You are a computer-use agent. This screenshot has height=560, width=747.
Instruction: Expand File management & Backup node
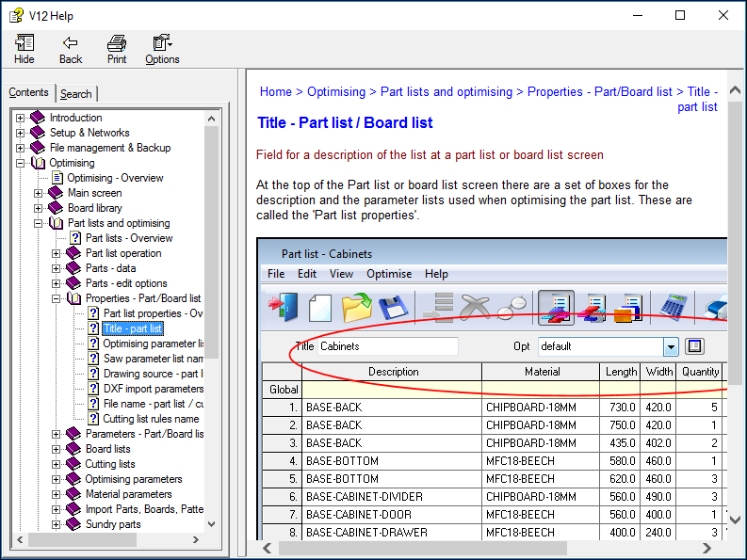click(x=20, y=148)
